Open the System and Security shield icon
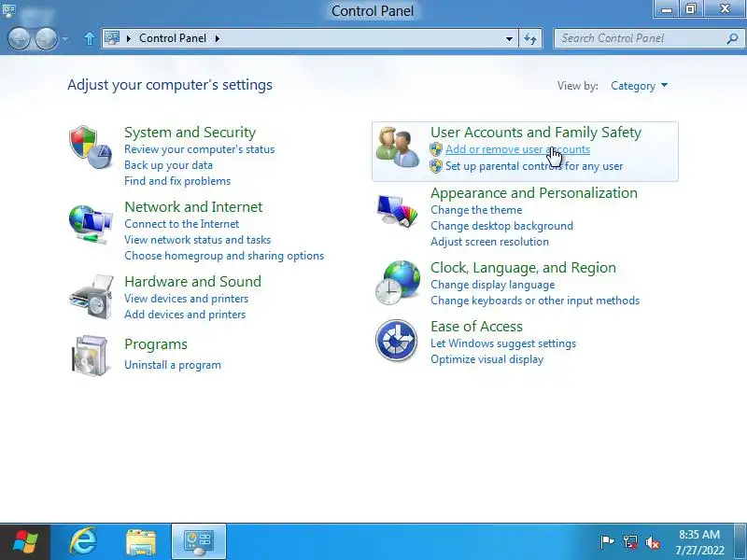 [91, 147]
